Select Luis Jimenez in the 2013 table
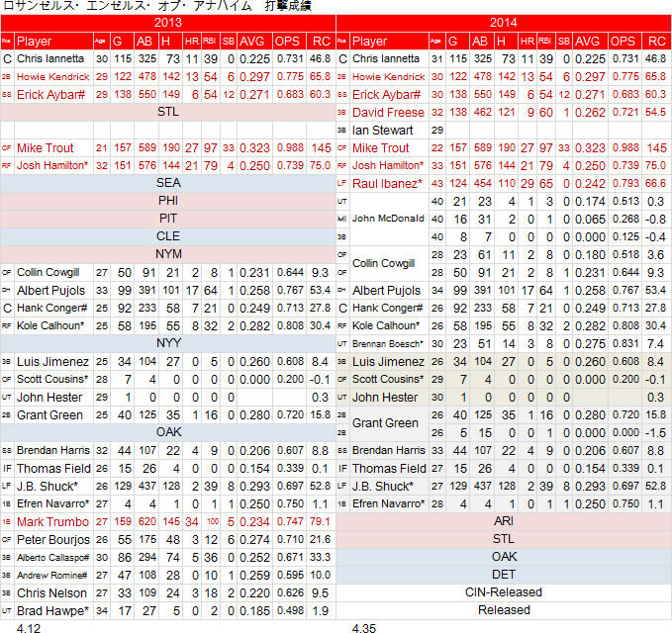Image resolution: width=672 pixels, height=633 pixels. (x=52, y=362)
